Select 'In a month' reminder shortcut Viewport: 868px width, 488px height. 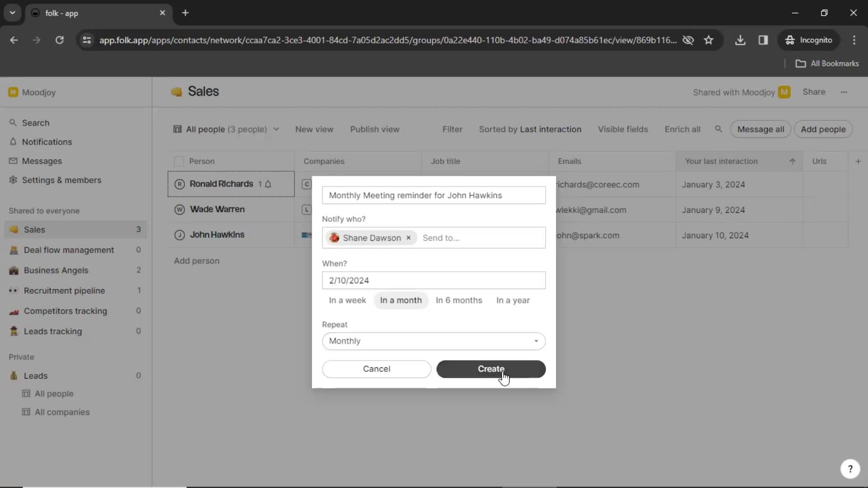(x=401, y=300)
